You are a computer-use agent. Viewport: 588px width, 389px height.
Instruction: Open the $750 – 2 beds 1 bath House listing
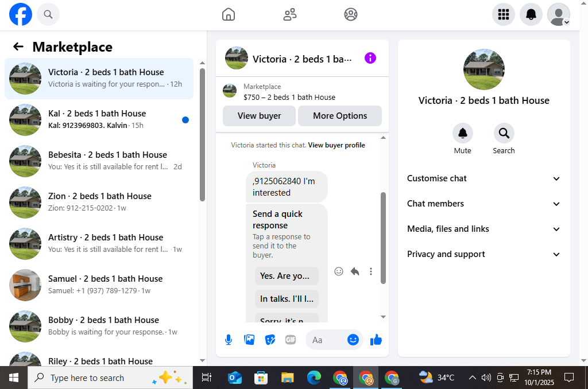[289, 97]
